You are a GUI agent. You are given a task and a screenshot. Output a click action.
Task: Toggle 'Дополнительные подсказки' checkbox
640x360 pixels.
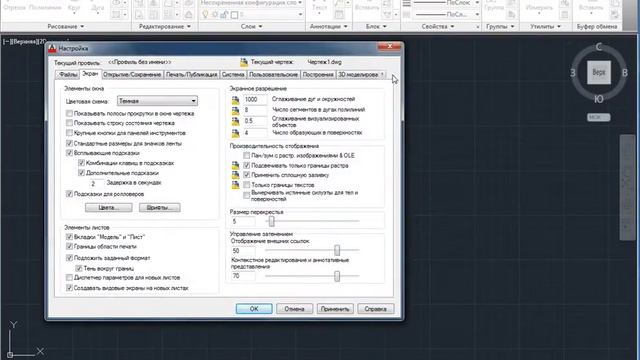pos(81,173)
